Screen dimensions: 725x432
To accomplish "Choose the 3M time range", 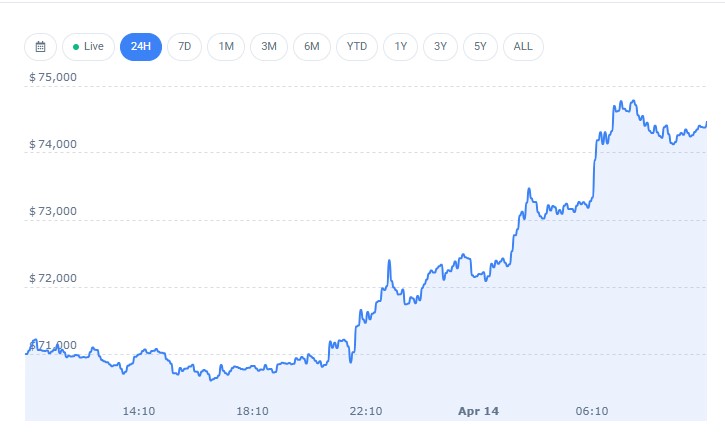I will point(269,47).
